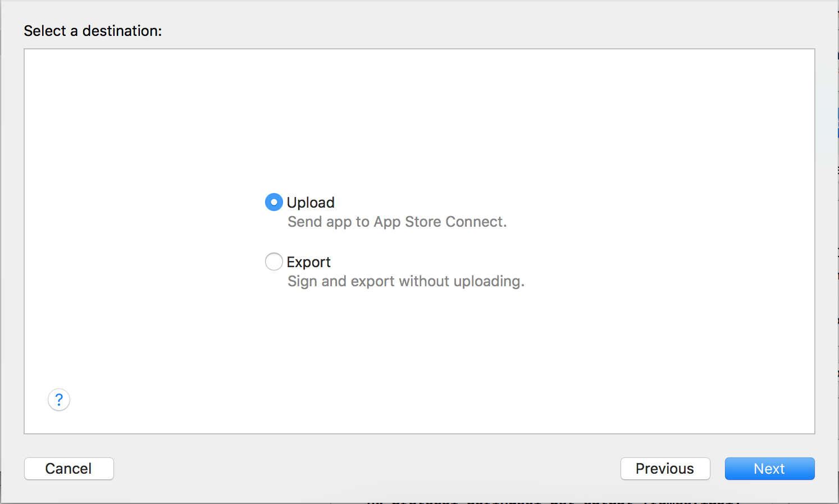
Task: Click the Next button
Action: tap(769, 469)
